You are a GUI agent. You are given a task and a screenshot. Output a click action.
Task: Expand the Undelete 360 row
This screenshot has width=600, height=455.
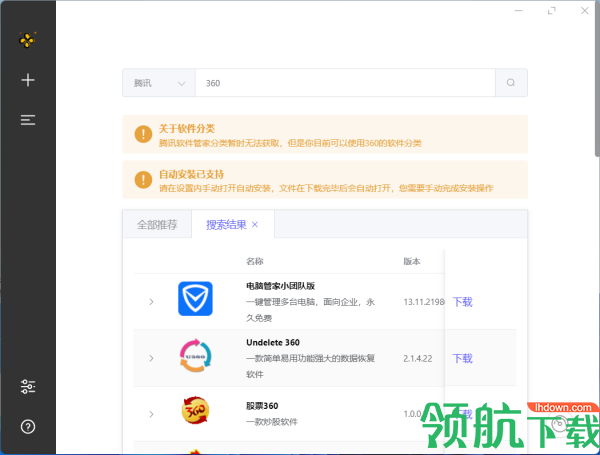[x=151, y=358]
